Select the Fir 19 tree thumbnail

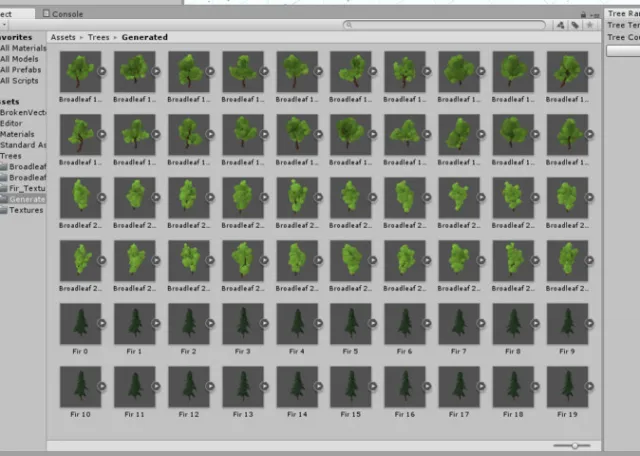(x=567, y=387)
